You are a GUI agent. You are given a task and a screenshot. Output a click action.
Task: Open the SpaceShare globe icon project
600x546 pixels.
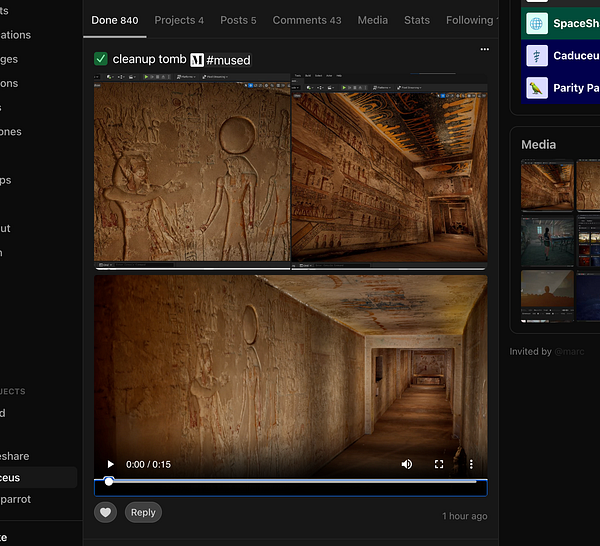(537, 23)
